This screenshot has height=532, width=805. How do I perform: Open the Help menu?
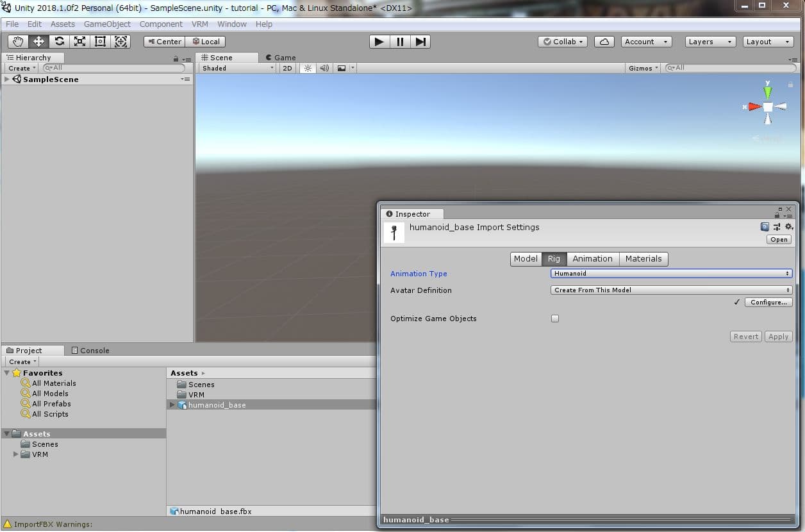tap(264, 24)
